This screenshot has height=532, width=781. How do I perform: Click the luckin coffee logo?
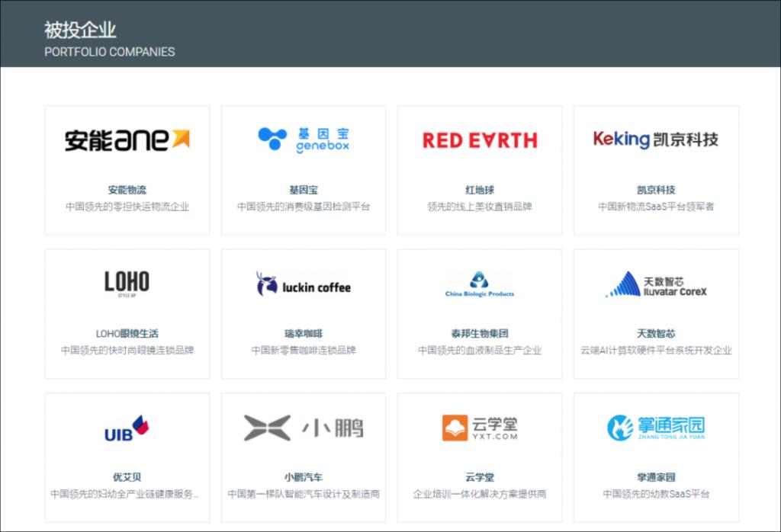(x=304, y=284)
